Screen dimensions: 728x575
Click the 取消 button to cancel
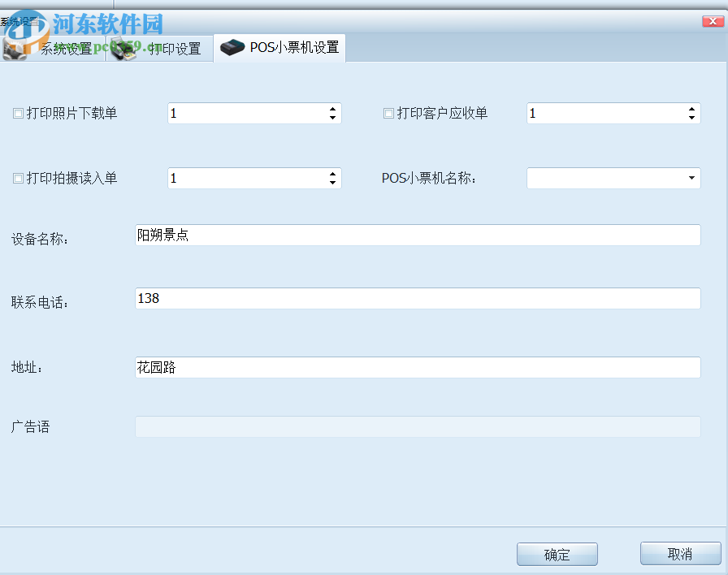click(680, 554)
